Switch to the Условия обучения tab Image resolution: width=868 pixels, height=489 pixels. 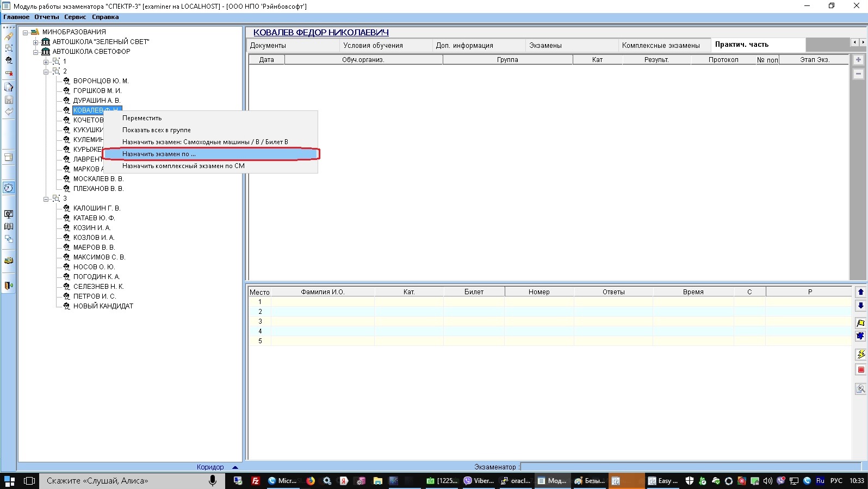click(386, 45)
